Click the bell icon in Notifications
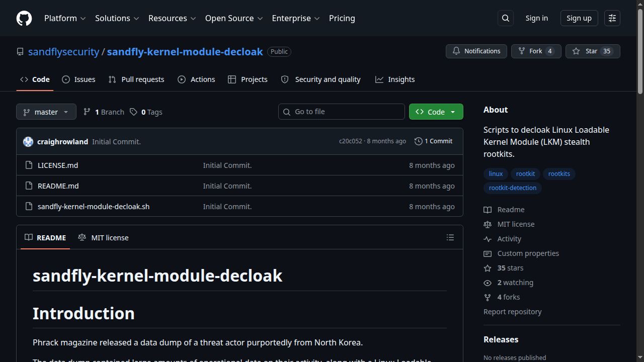Image resolution: width=644 pixels, height=362 pixels. pos(456,51)
